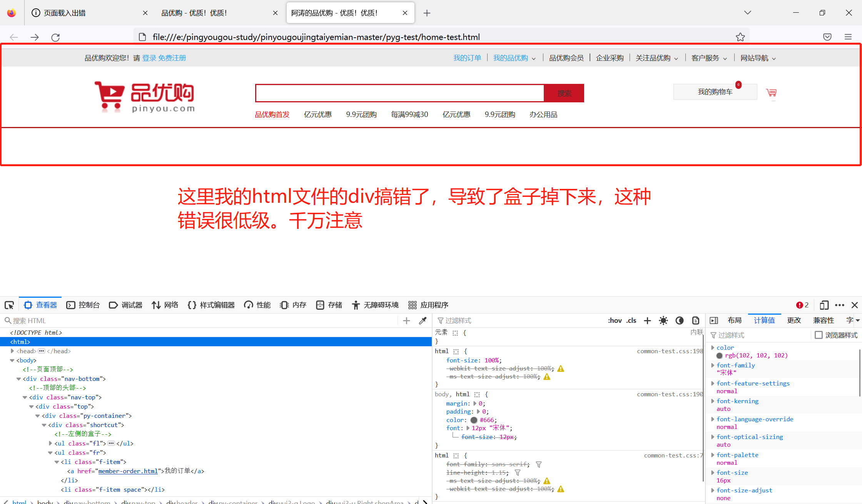Open the 应用程序 application panel
Image resolution: width=862 pixels, height=504 pixels.
(x=428, y=305)
